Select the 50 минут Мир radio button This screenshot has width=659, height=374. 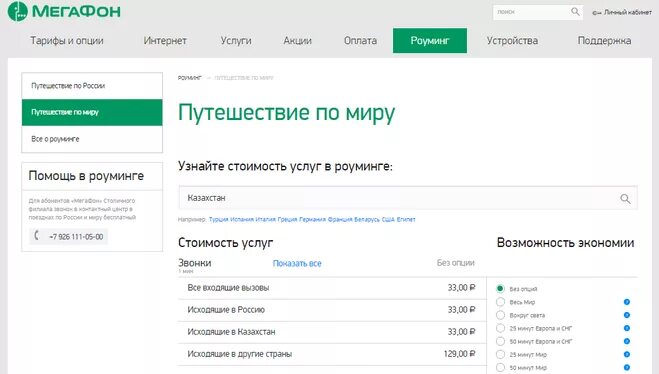500,367
